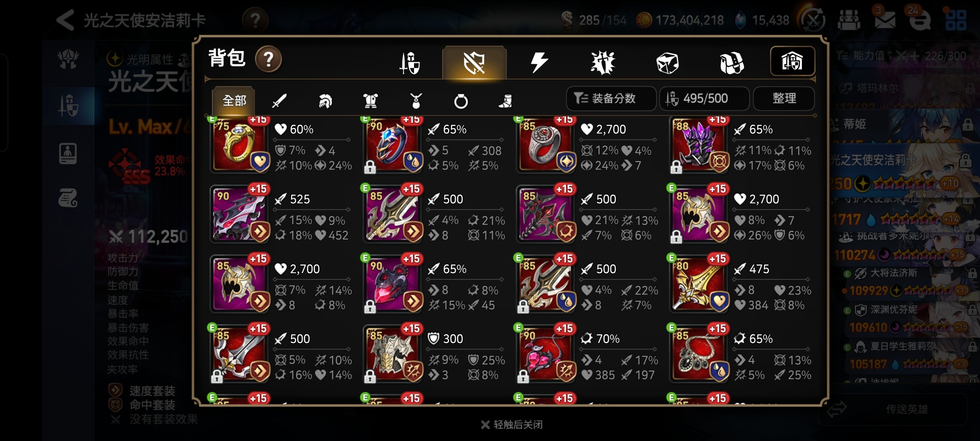Screen dimensions: 980x441
Task: Select the level 75 gold ring with 60% health
Action: pyautogui.click(x=240, y=145)
